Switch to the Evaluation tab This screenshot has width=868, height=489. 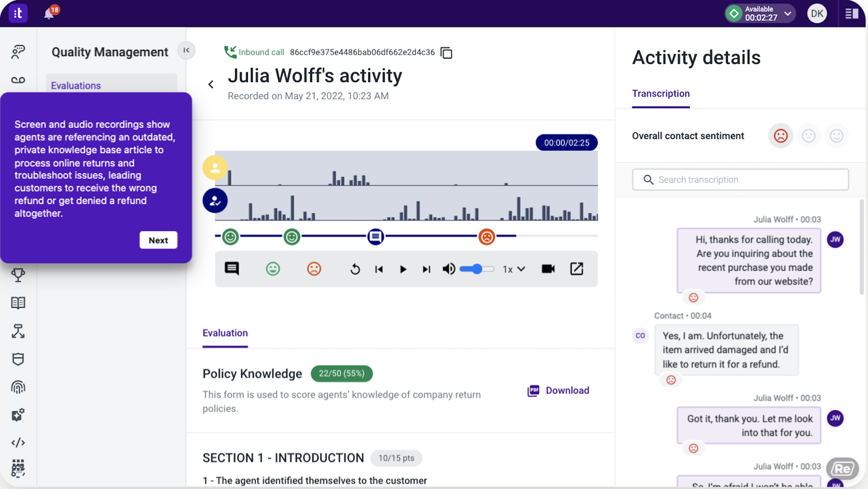point(225,333)
